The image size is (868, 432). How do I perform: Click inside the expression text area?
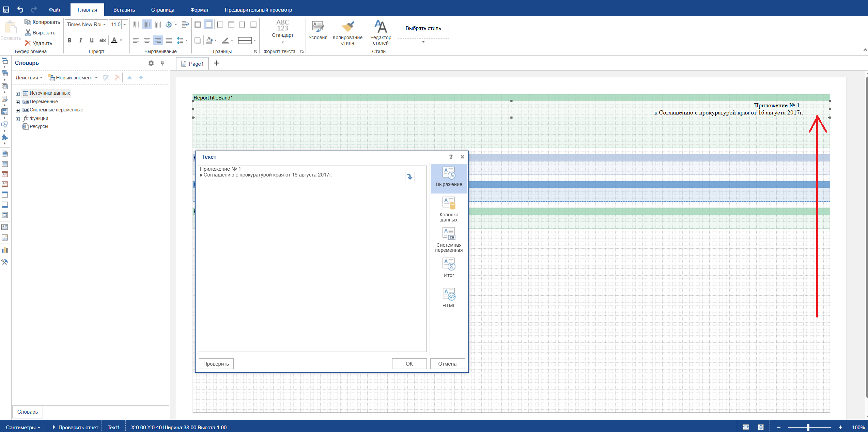312,259
